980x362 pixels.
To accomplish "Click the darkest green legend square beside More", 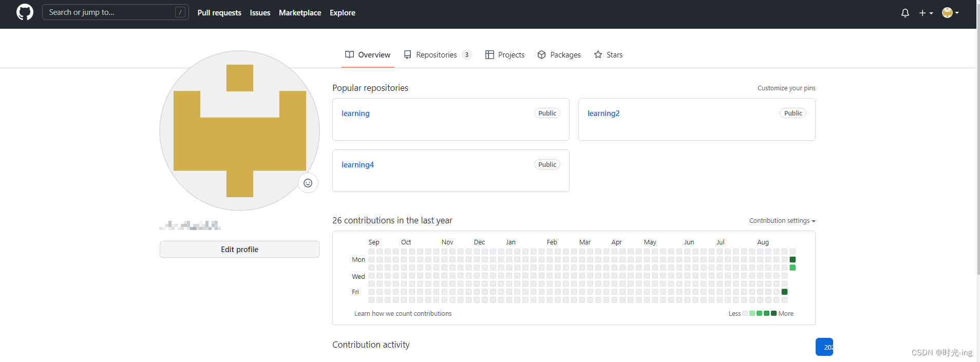I will pos(774,313).
